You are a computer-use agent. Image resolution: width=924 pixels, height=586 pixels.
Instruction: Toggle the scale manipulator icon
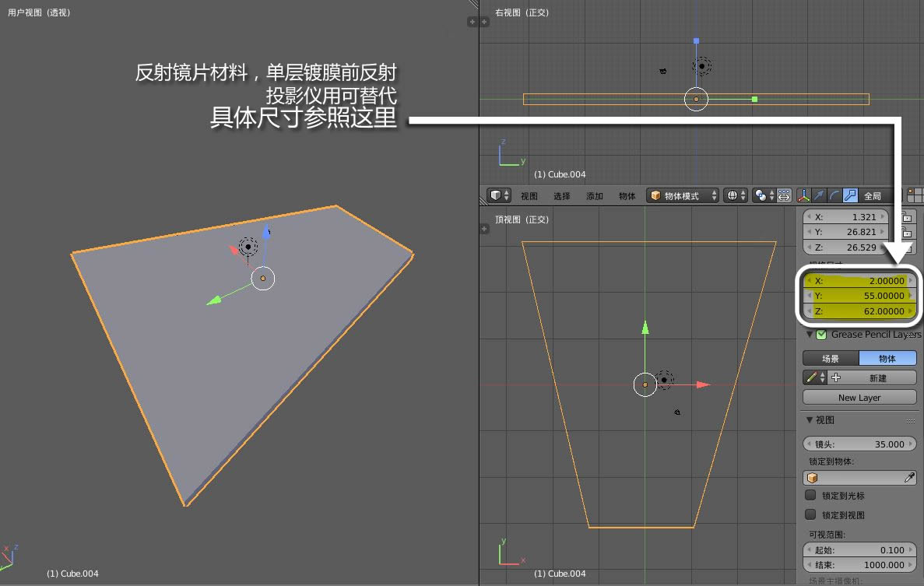850,195
